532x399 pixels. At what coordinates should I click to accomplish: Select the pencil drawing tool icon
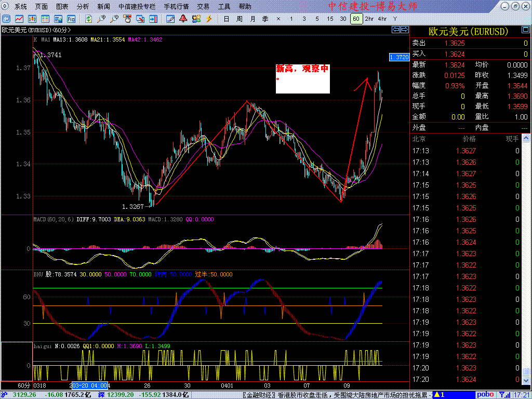pyautogui.click(x=170, y=19)
